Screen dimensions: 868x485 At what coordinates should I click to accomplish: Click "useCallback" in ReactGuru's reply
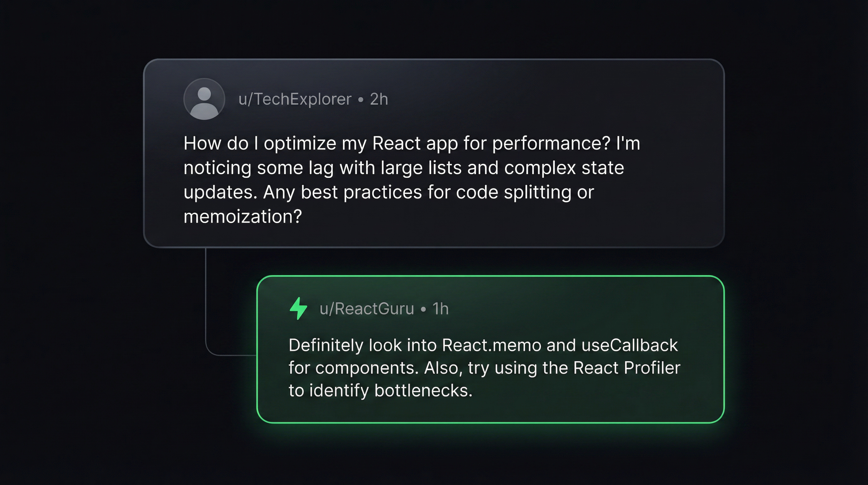coord(630,345)
